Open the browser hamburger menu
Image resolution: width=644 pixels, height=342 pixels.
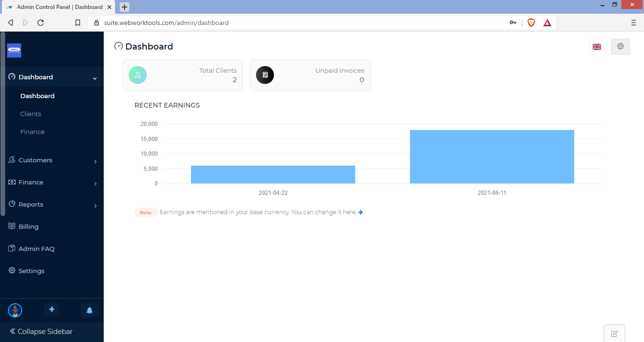[x=634, y=23]
